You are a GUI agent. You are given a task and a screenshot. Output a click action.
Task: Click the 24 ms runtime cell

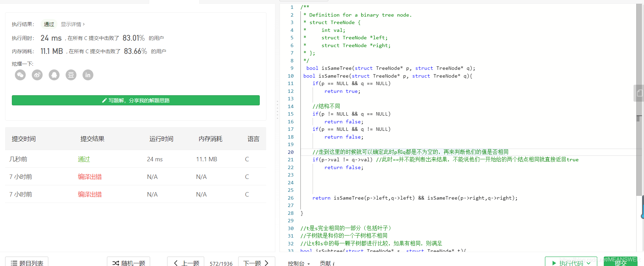[x=155, y=159]
